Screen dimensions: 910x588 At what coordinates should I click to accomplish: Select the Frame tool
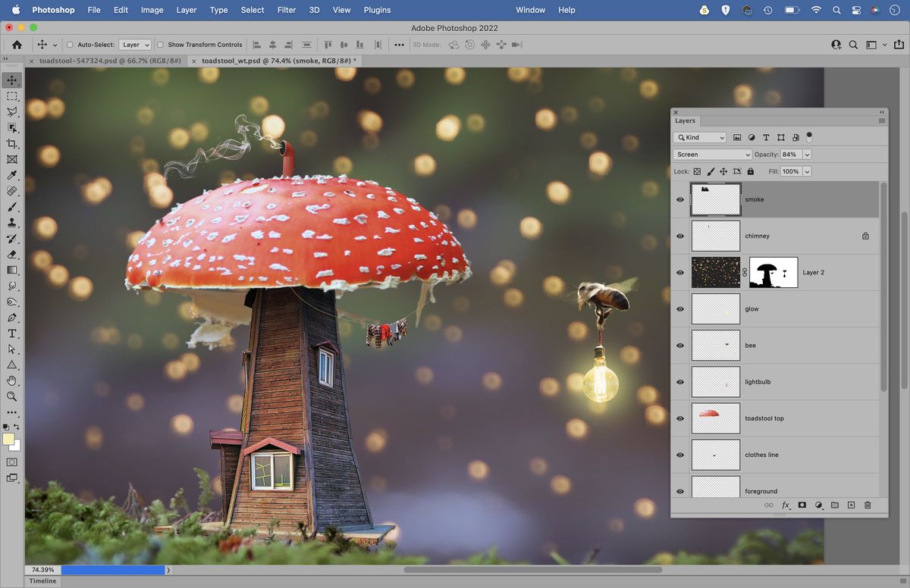point(12,160)
